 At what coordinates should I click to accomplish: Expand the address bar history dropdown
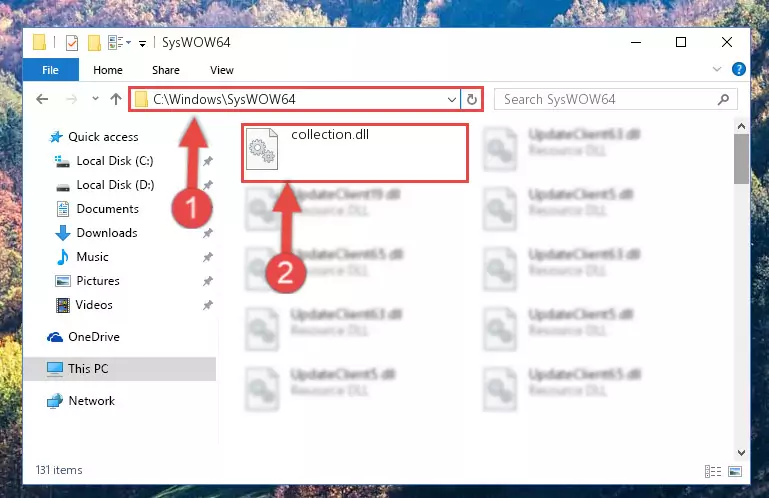452,100
